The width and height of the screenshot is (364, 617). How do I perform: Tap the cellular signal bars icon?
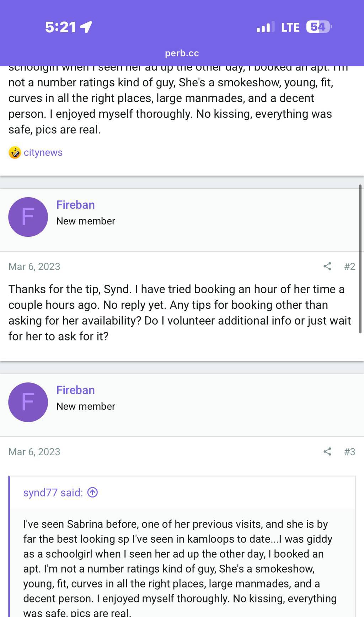coord(265,27)
